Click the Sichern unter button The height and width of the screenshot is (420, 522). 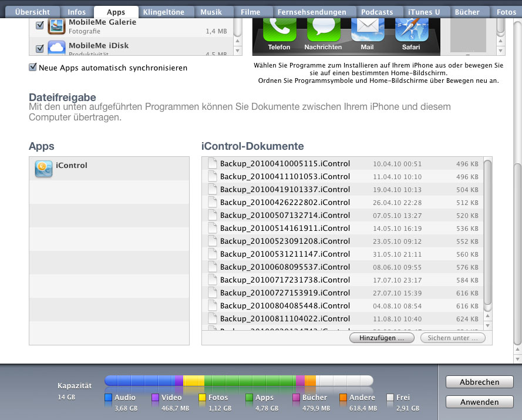pos(453,338)
